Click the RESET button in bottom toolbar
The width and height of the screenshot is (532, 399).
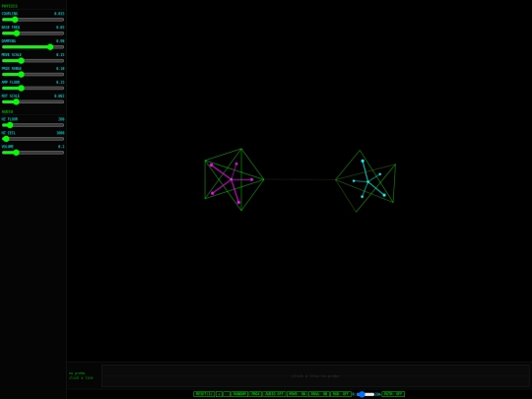click(204, 394)
